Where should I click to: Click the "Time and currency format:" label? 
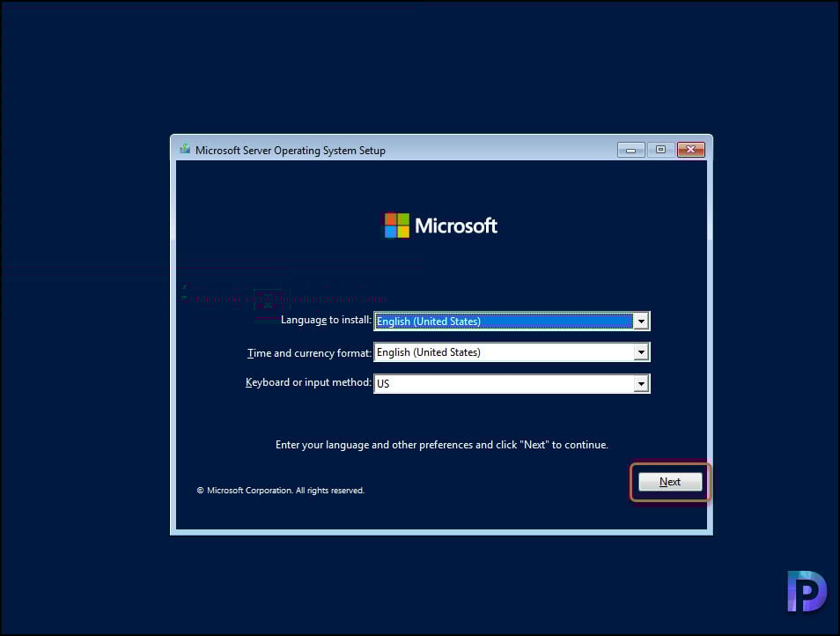tap(309, 353)
